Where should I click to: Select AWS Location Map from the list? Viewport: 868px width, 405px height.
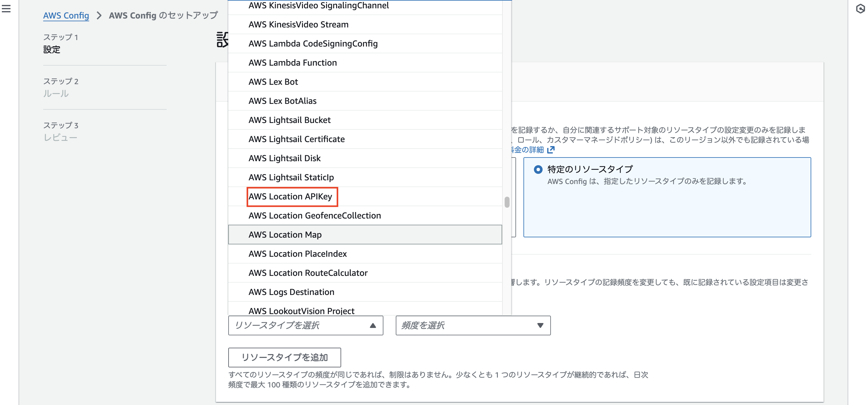285,235
